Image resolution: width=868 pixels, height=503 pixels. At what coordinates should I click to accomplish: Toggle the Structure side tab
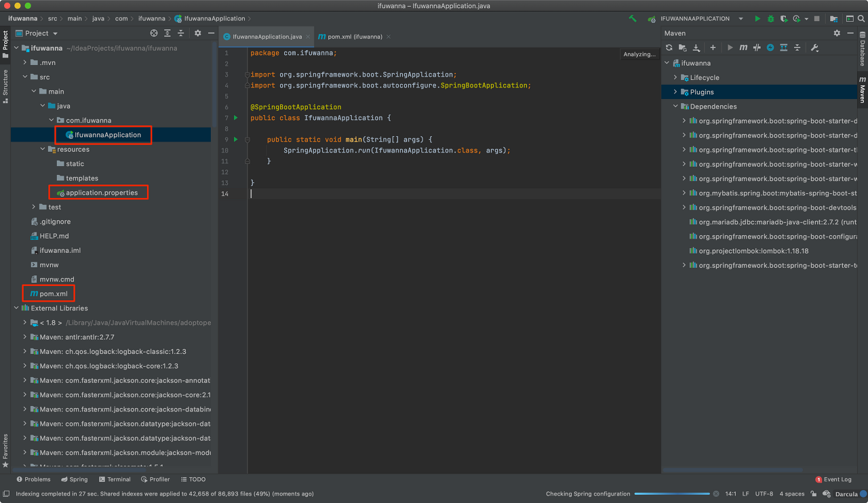click(5, 85)
